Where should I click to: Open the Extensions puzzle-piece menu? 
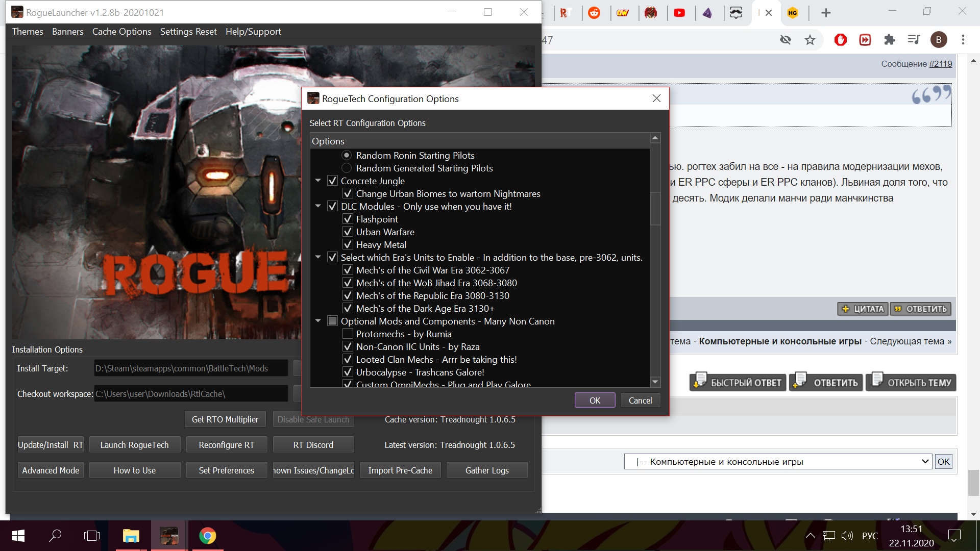pos(890,40)
